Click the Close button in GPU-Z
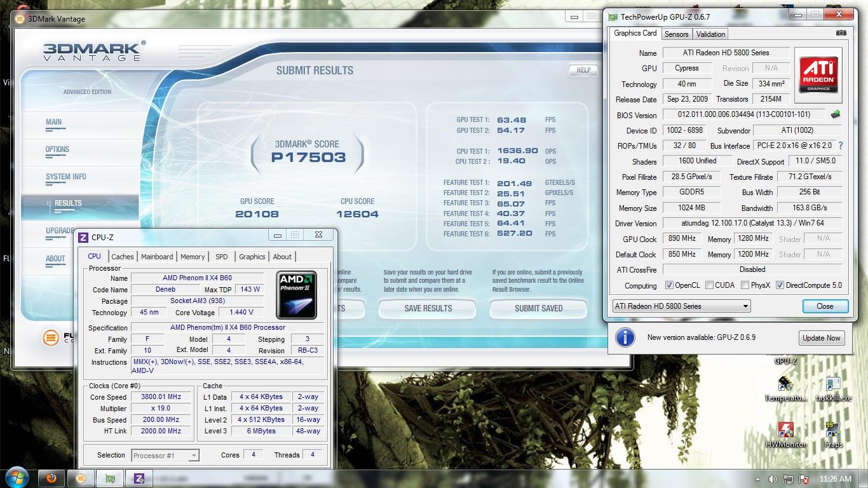The height and width of the screenshot is (488, 868). click(x=825, y=306)
